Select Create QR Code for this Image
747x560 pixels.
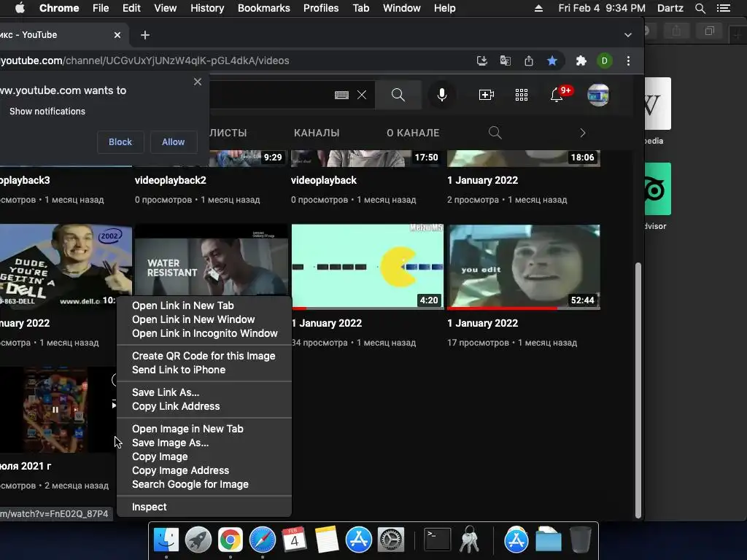coord(204,356)
